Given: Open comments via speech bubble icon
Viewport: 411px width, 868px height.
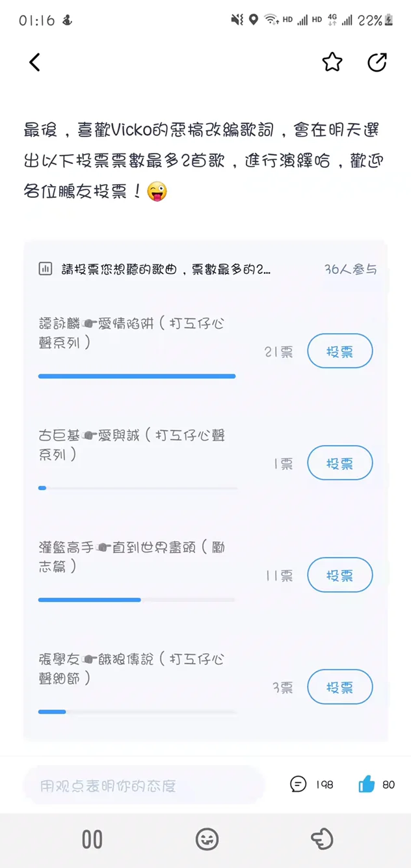Looking at the screenshot, I should [x=298, y=784].
